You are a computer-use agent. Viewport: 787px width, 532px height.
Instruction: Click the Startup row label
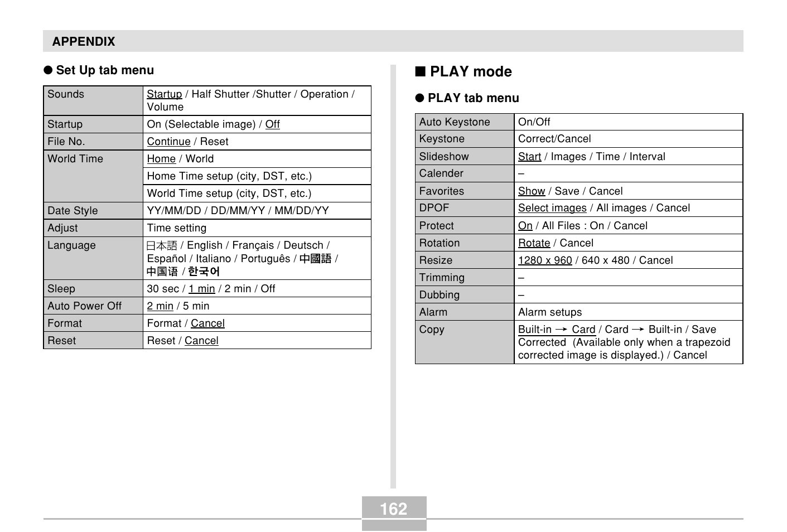[65, 124]
